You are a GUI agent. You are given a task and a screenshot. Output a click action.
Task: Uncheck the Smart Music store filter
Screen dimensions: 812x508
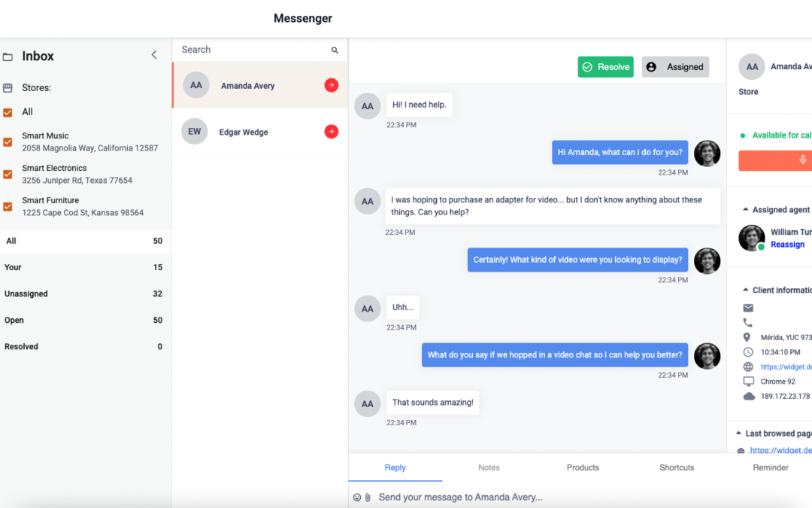point(7,141)
